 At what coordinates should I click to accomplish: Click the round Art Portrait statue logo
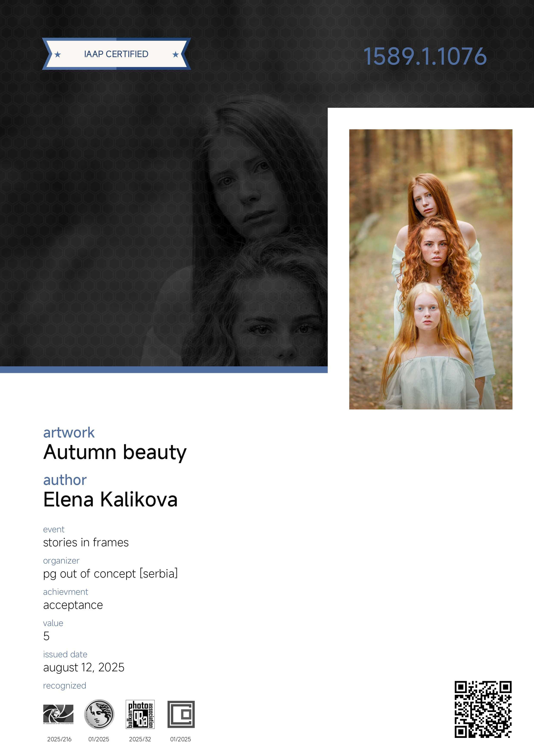pyautogui.click(x=99, y=714)
